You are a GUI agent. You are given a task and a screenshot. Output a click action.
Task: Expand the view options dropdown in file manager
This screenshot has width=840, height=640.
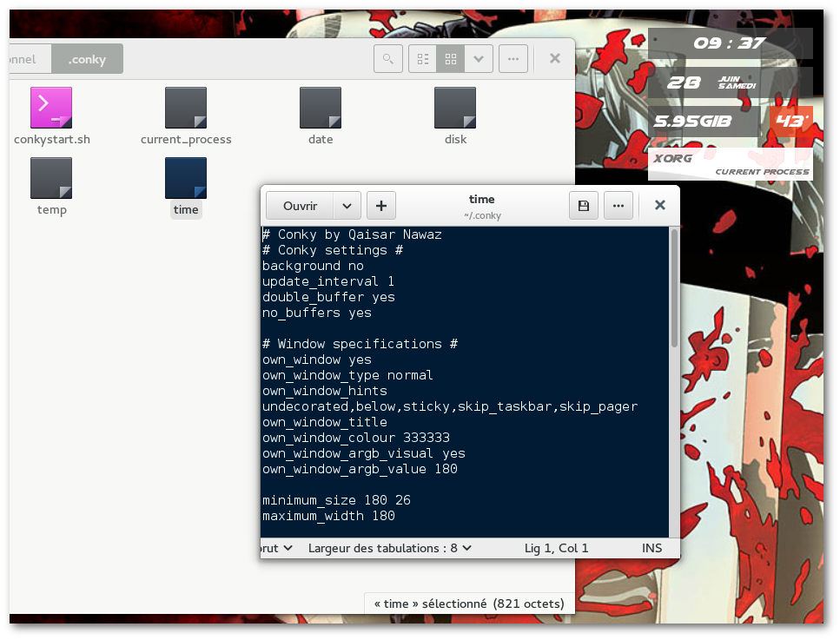479,58
